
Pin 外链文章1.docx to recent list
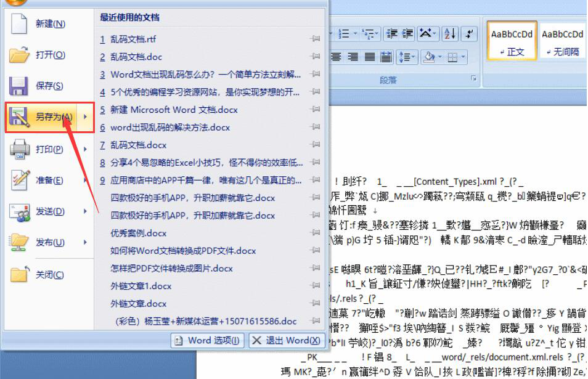pos(316,285)
